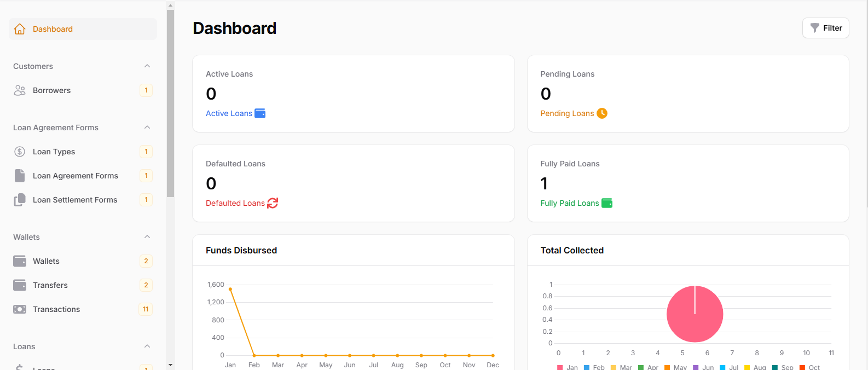Click the Filter button
Screen dimensions: 868x370
pos(825,28)
